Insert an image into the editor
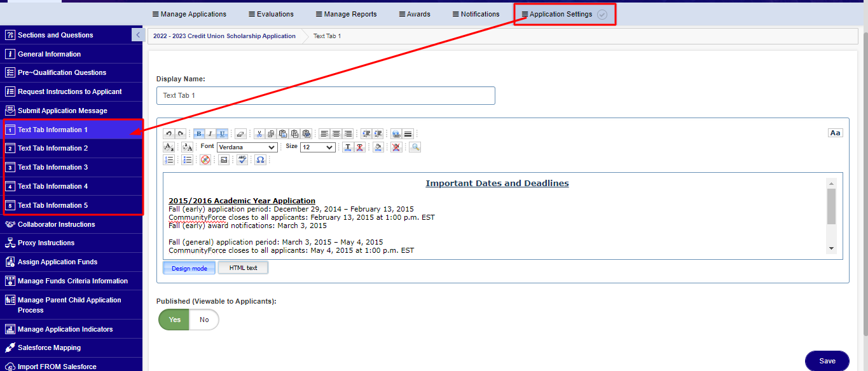 coord(224,159)
